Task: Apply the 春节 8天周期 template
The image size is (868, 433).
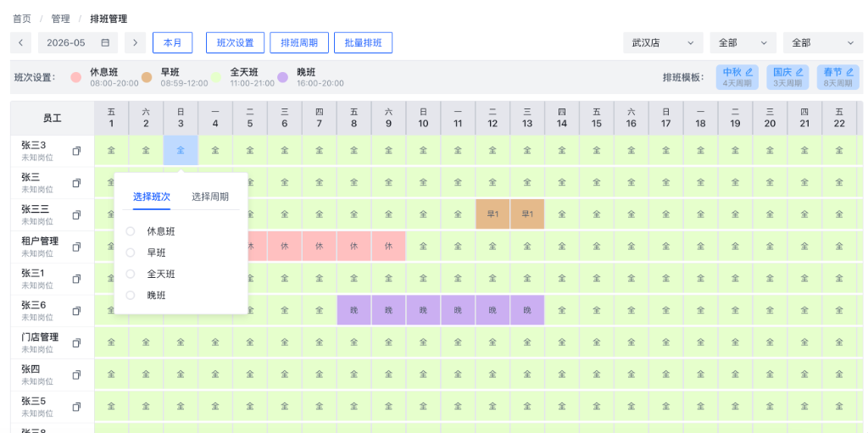Action: coord(838,77)
